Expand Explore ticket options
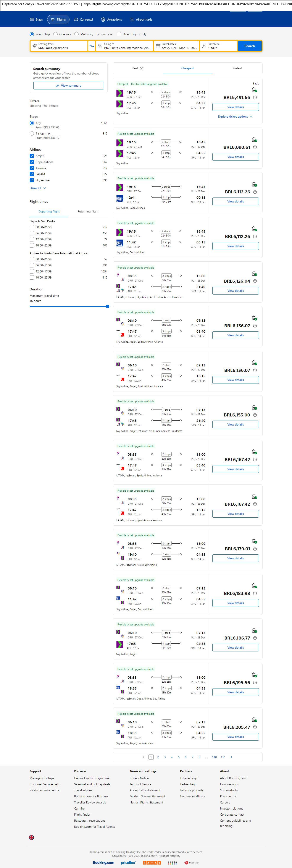The width and height of the screenshot is (292, 868). point(235,117)
